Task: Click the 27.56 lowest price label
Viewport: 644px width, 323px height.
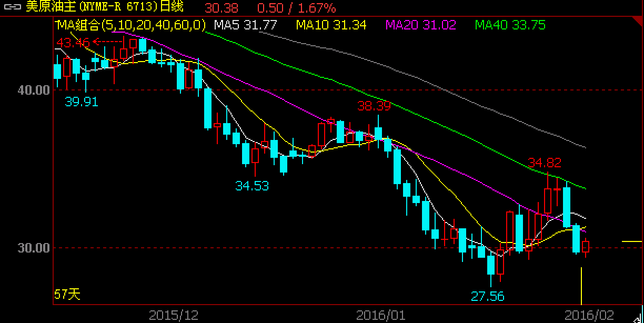Action: tap(487, 297)
